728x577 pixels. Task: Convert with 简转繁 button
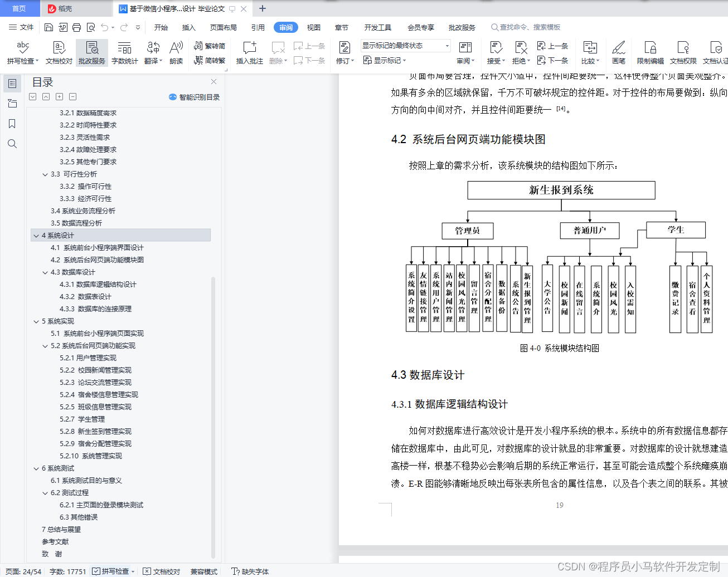[210, 60]
